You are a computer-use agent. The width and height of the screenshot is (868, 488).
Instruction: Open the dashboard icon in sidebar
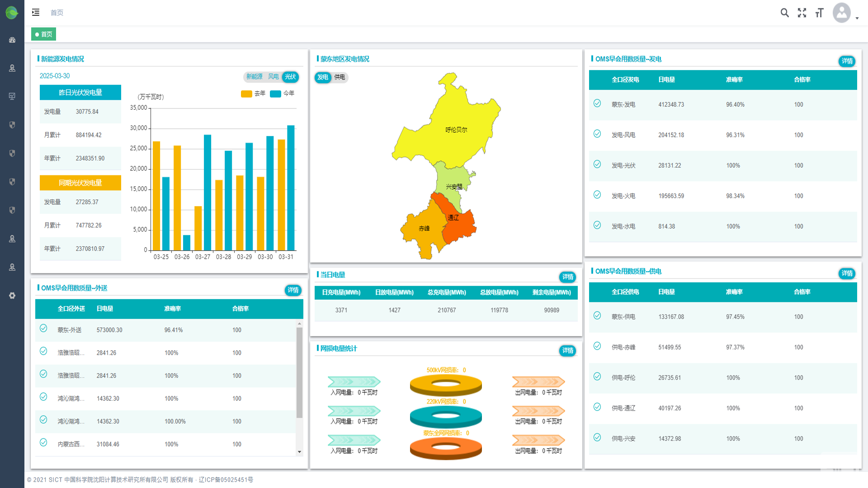(12, 40)
